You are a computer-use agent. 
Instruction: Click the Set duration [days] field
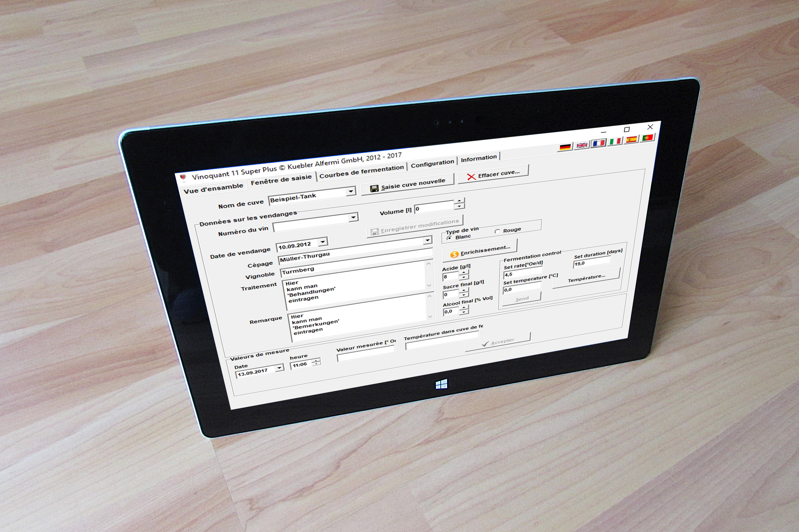(x=592, y=262)
